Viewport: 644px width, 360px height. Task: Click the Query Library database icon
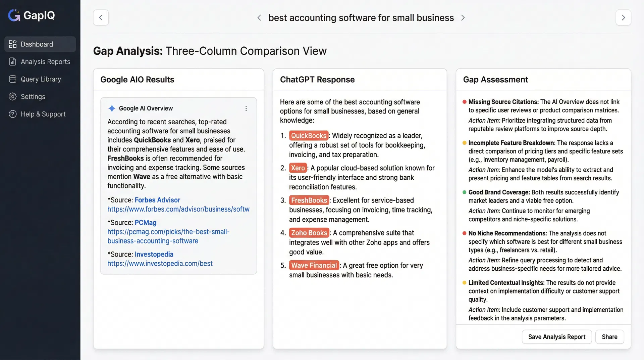pyautogui.click(x=13, y=79)
